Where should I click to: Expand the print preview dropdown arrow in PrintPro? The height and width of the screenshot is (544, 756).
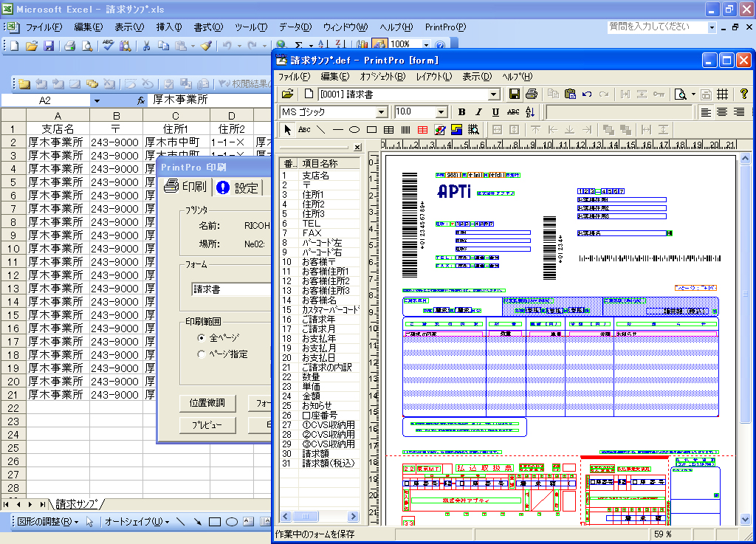tap(693, 94)
